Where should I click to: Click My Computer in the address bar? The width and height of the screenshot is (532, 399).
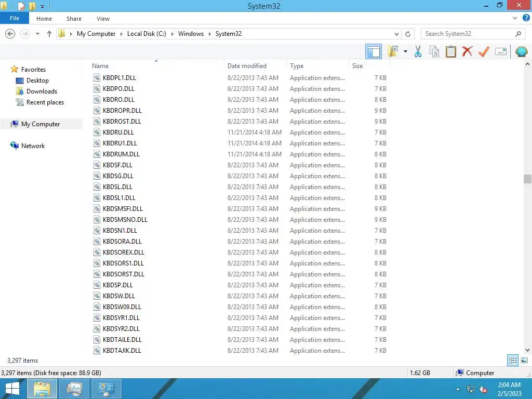coord(96,34)
